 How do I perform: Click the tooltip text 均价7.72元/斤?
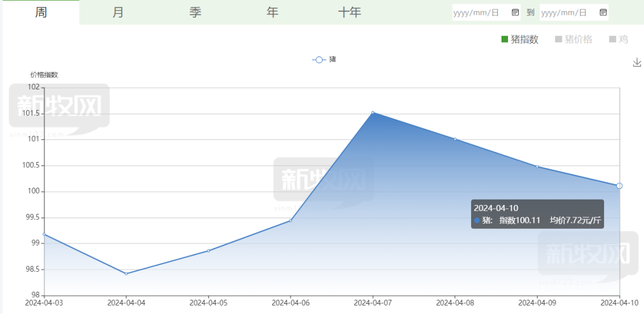point(575,220)
